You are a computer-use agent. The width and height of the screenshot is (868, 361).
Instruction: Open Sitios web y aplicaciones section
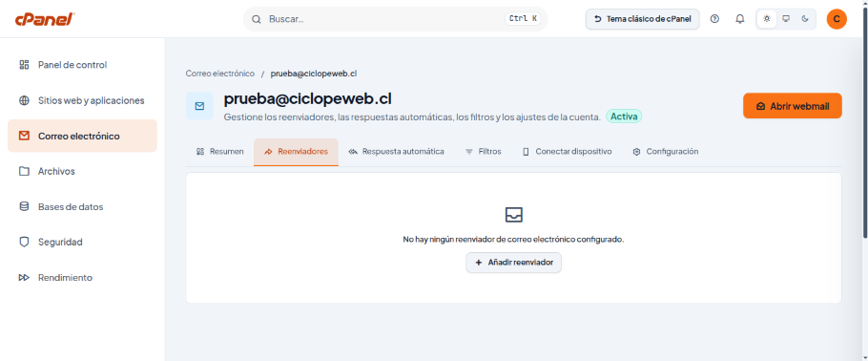pyautogui.click(x=82, y=100)
